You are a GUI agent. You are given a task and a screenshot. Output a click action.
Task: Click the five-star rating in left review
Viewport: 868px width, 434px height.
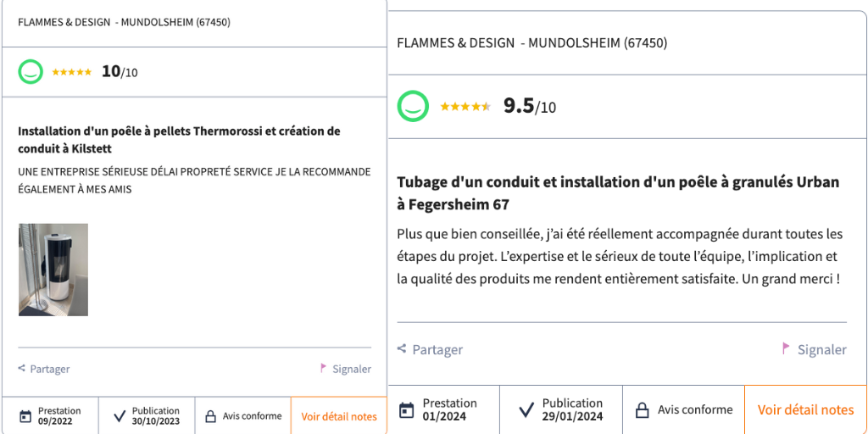[x=72, y=72]
